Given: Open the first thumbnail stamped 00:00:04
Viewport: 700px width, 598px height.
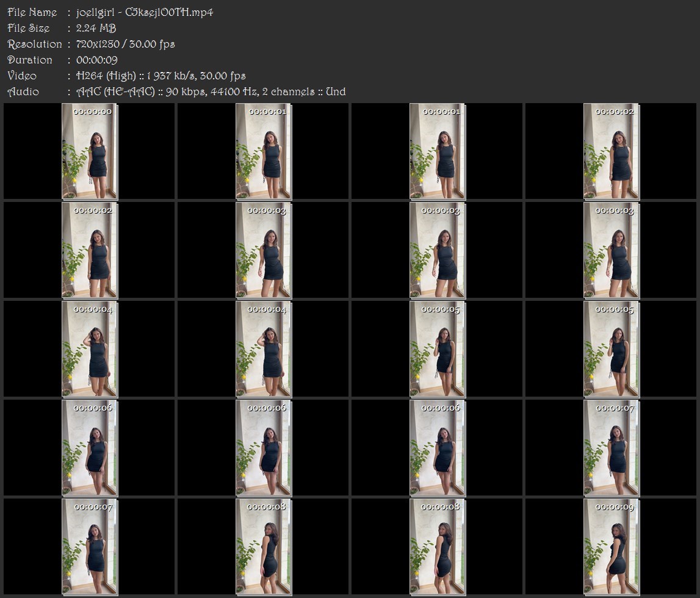Looking at the screenshot, I should (90, 349).
